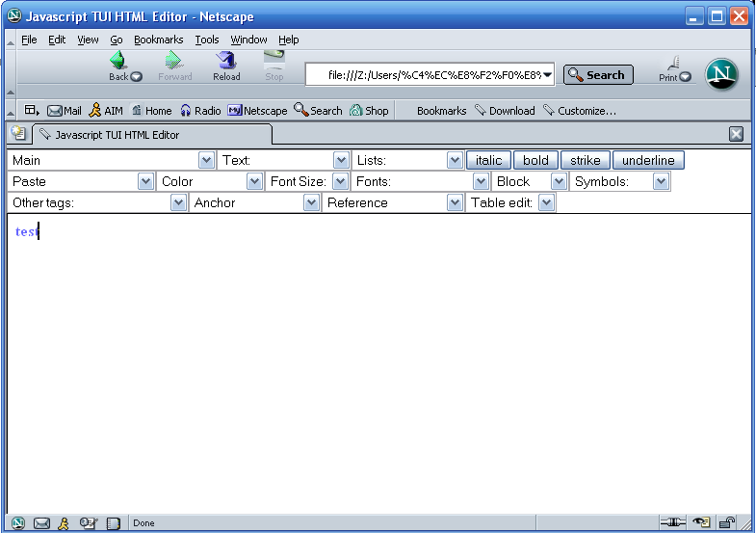Click the Search button beside URL bar
The height and width of the screenshot is (533, 756).
tap(598, 75)
